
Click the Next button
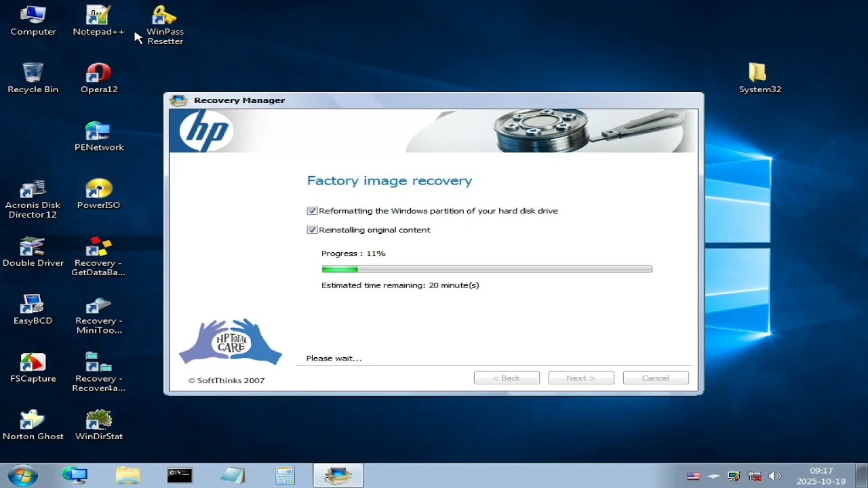[581, 378]
